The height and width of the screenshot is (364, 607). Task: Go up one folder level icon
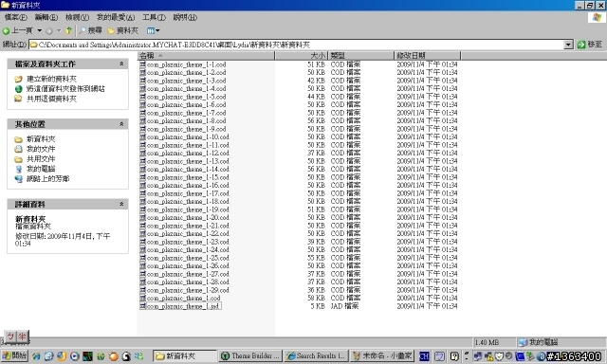(68, 30)
